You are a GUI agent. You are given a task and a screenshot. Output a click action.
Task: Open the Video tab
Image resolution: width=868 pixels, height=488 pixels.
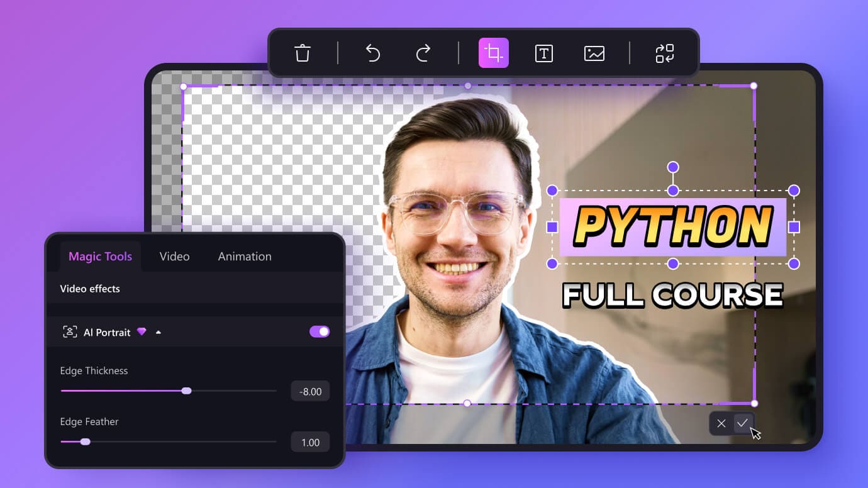[174, 256]
